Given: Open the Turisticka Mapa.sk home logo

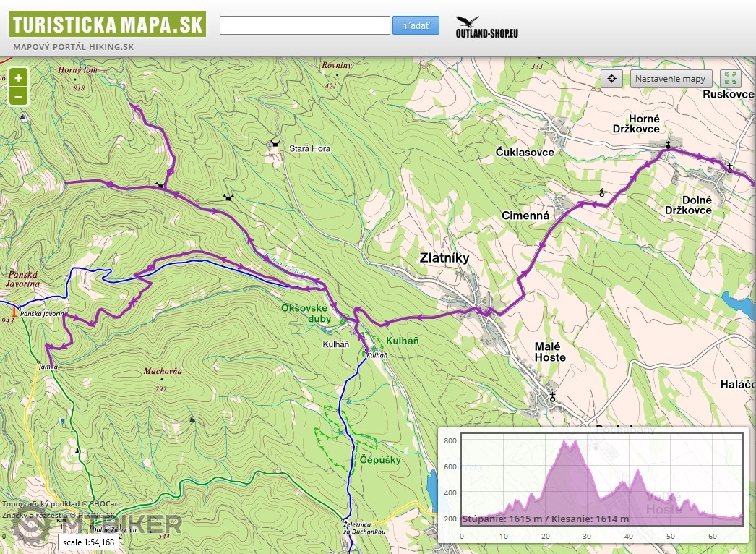Looking at the screenshot, I should point(107,25).
